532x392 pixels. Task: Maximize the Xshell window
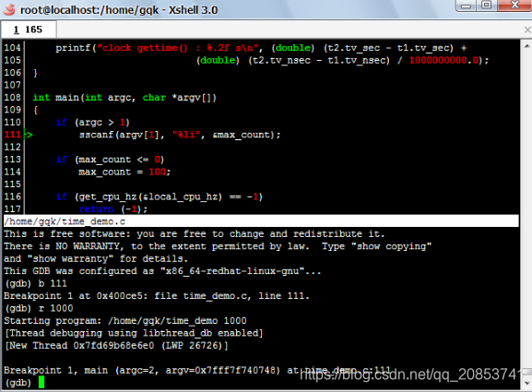pos(487,5)
